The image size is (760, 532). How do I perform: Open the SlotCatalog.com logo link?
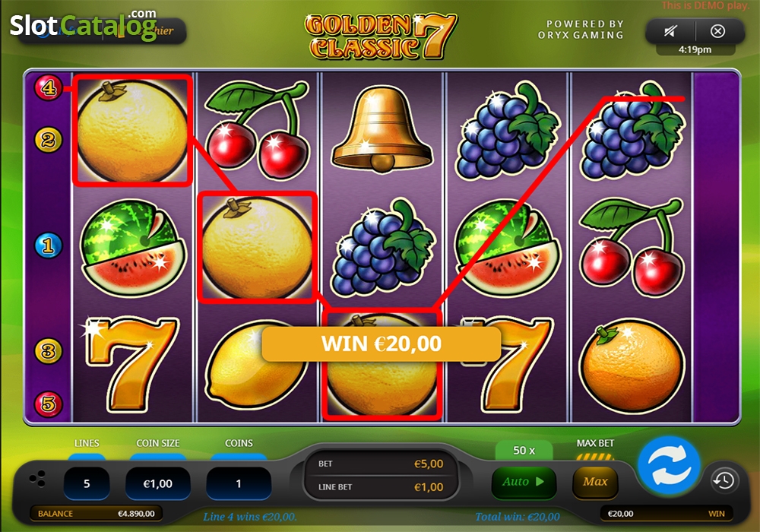[x=84, y=24]
